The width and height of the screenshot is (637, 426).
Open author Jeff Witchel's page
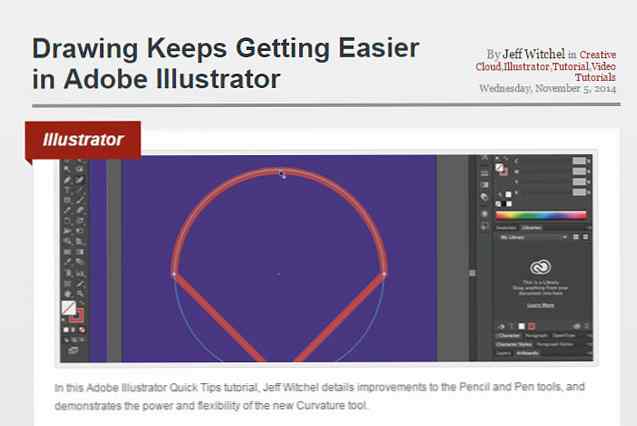coord(533,54)
